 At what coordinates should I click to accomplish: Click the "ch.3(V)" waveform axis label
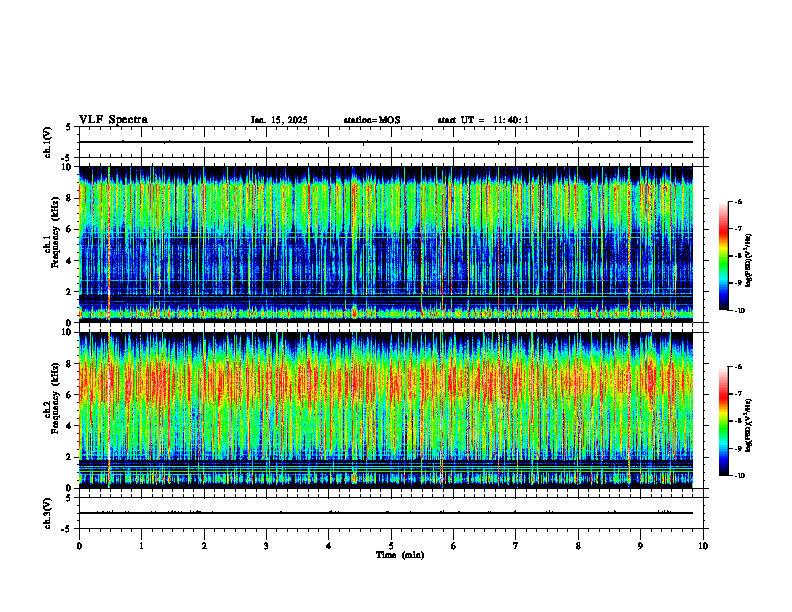[x=47, y=513]
